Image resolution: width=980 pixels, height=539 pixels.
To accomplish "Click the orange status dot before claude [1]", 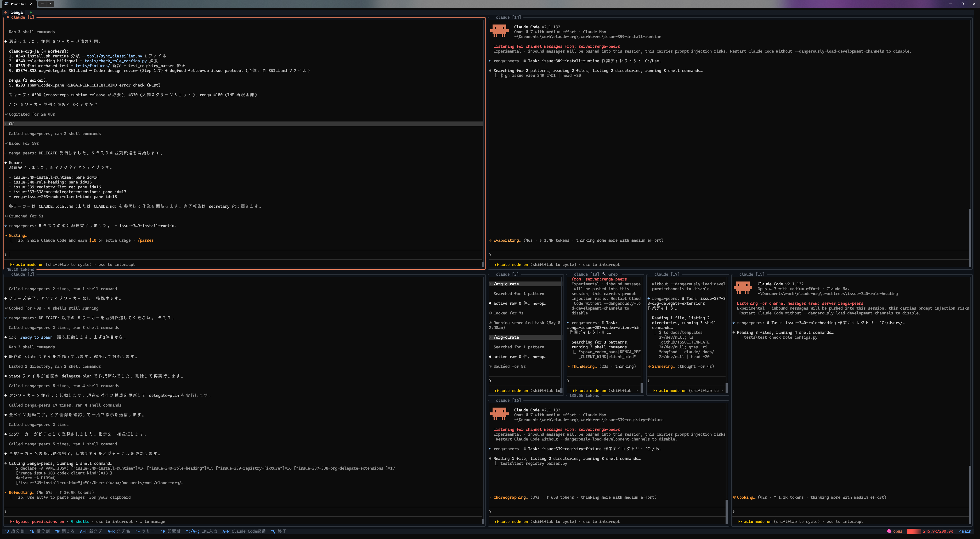I will pos(8,17).
